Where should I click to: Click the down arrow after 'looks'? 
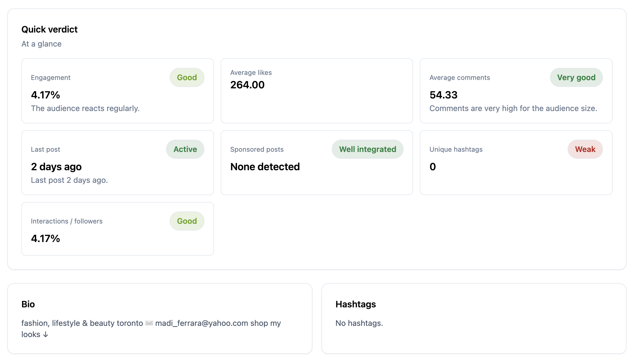click(x=46, y=335)
